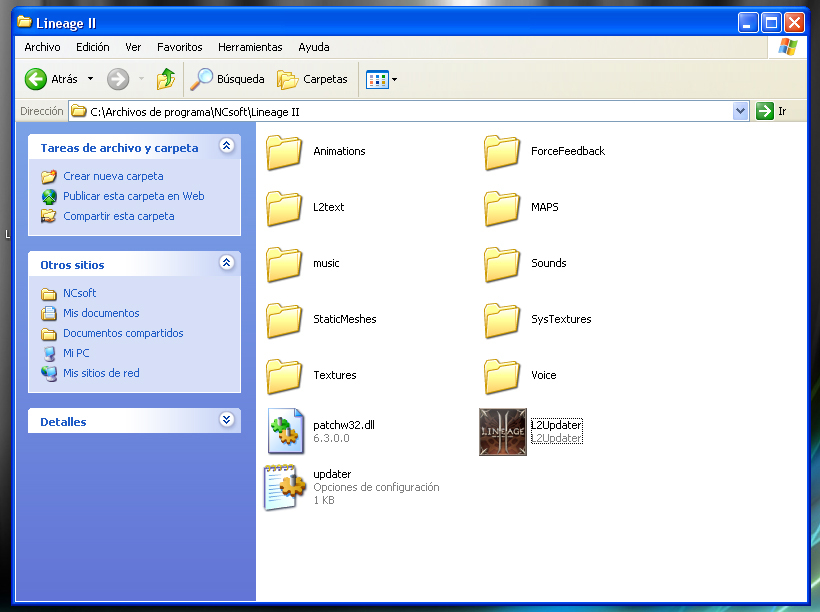The width and height of the screenshot is (820, 612).
Task: Expand the address bar dropdown
Action: 740,111
